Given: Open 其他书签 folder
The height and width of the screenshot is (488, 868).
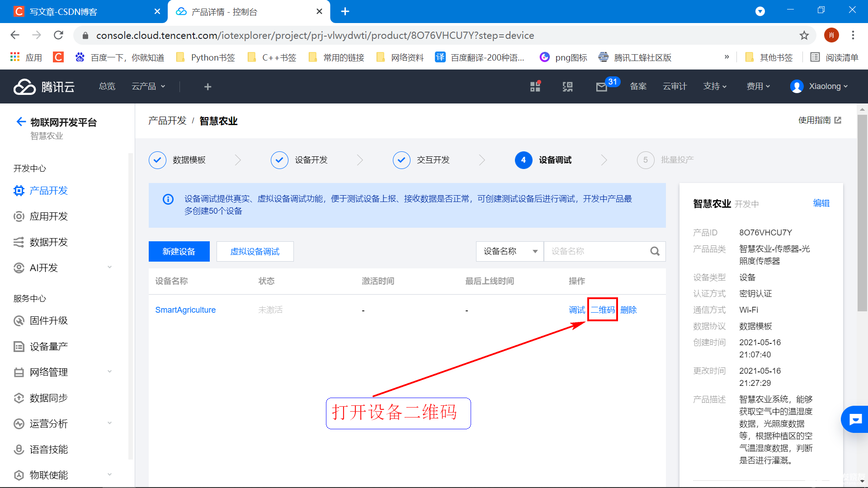Looking at the screenshot, I should [769, 57].
